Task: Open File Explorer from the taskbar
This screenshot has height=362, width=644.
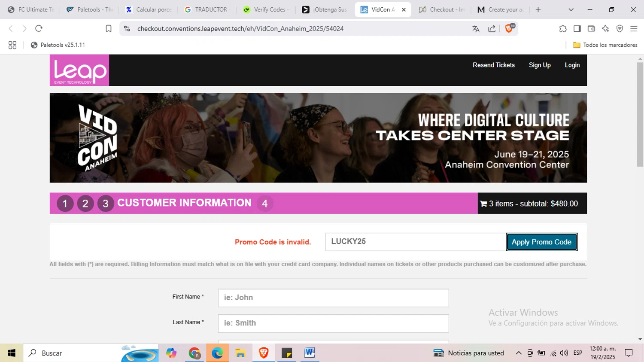Action: (x=240, y=353)
